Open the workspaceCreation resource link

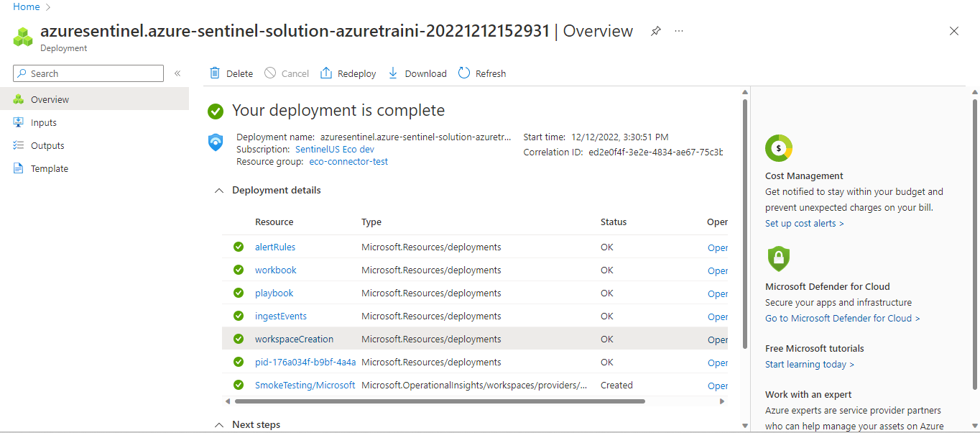click(295, 339)
